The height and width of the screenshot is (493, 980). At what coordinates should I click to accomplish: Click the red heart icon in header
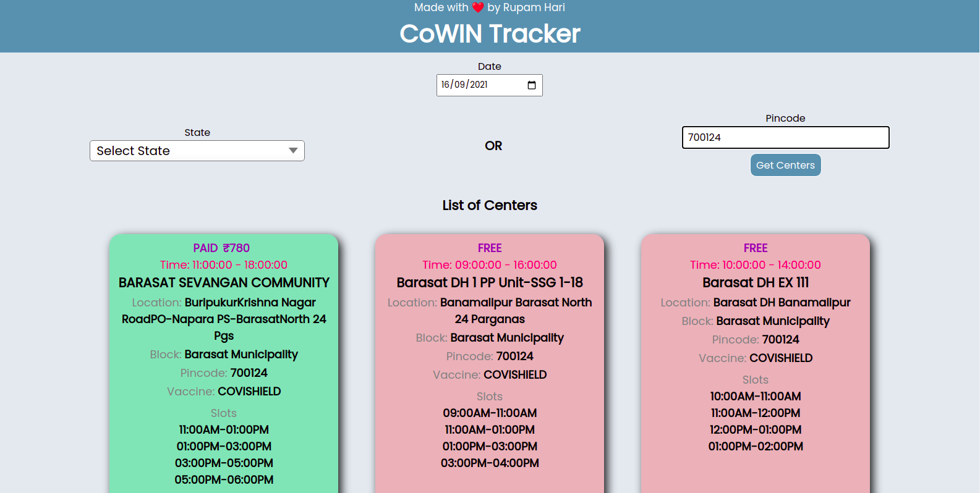click(478, 7)
